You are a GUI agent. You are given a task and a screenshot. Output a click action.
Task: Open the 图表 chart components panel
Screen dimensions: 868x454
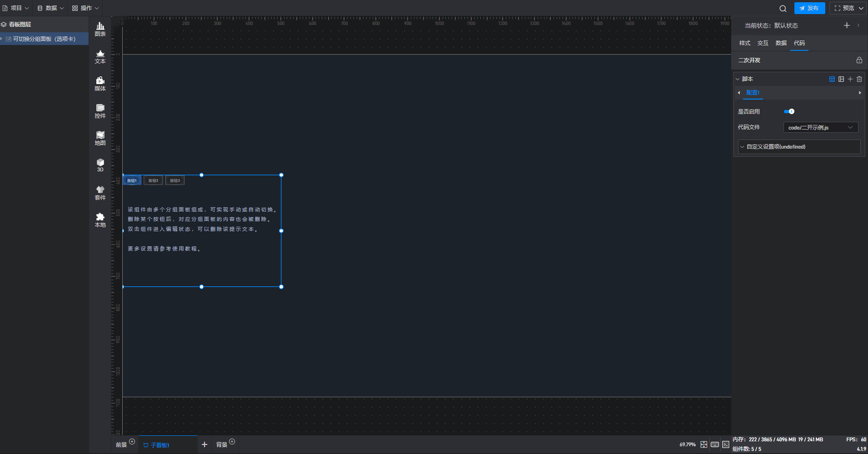(x=100, y=30)
